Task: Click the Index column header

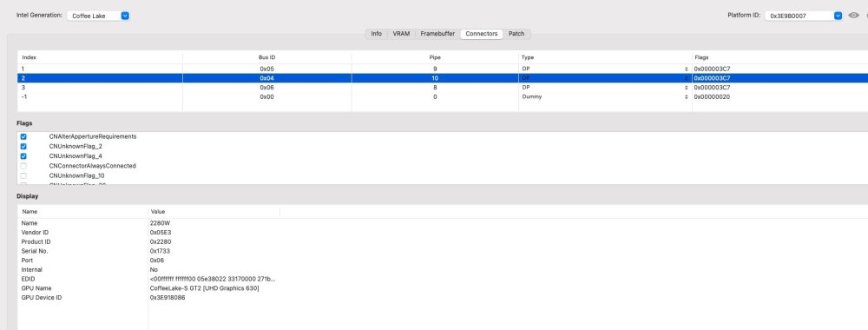Action: click(29, 57)
